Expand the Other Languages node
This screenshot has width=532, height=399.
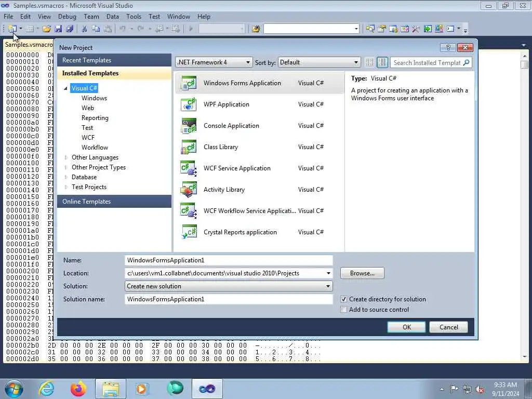pos(66,157)
